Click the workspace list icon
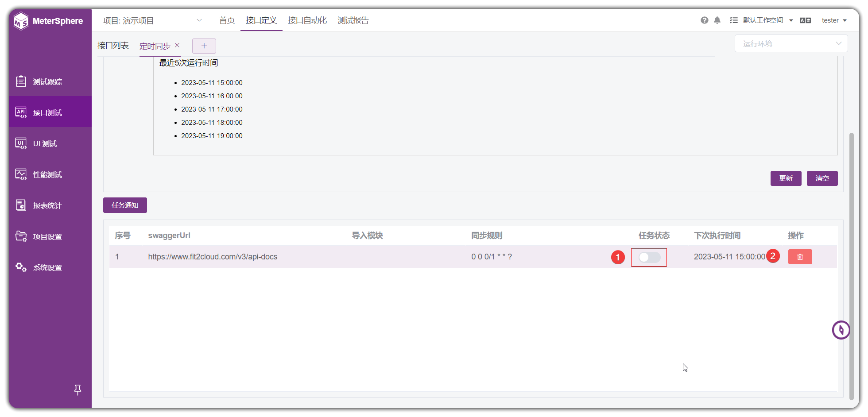This screenshot has width=868, height=417. coord(734,20)
